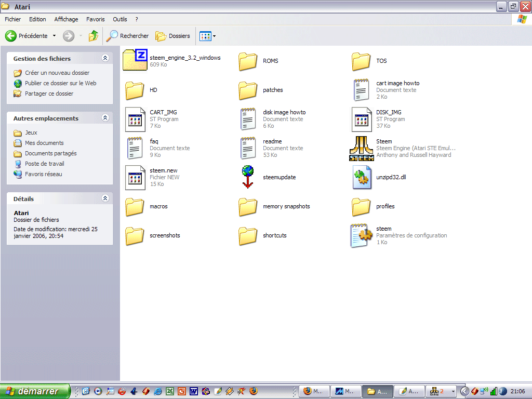Select the memory snapshots folder icon

(x=248, y=207)
